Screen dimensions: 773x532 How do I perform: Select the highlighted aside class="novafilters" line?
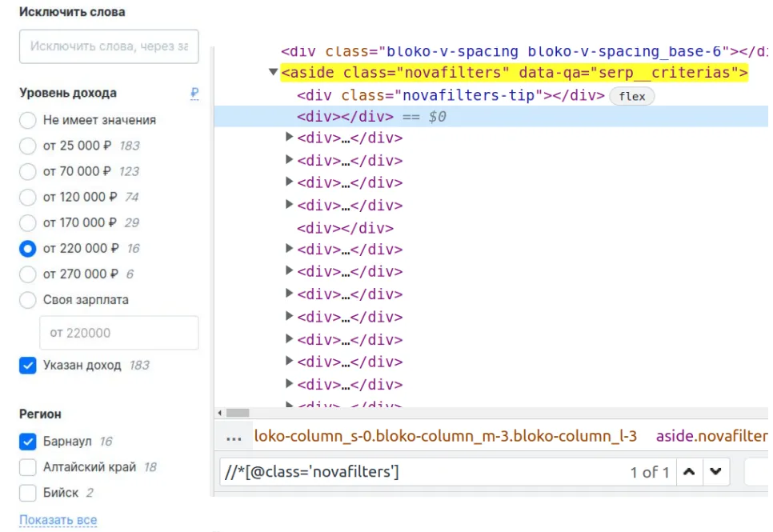coord(515,73)
